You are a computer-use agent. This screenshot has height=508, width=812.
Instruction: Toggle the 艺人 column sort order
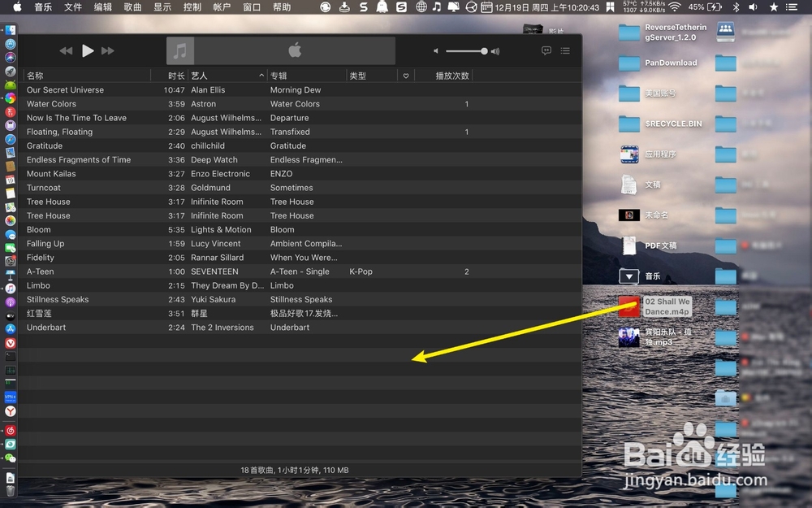tap(200, 75)
